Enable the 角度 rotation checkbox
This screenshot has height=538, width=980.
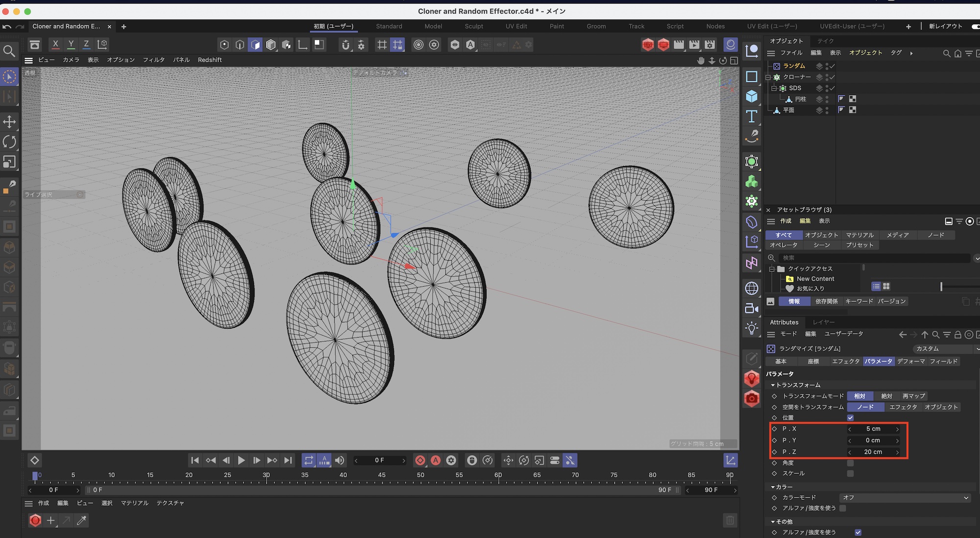click(x=850, y=463)
